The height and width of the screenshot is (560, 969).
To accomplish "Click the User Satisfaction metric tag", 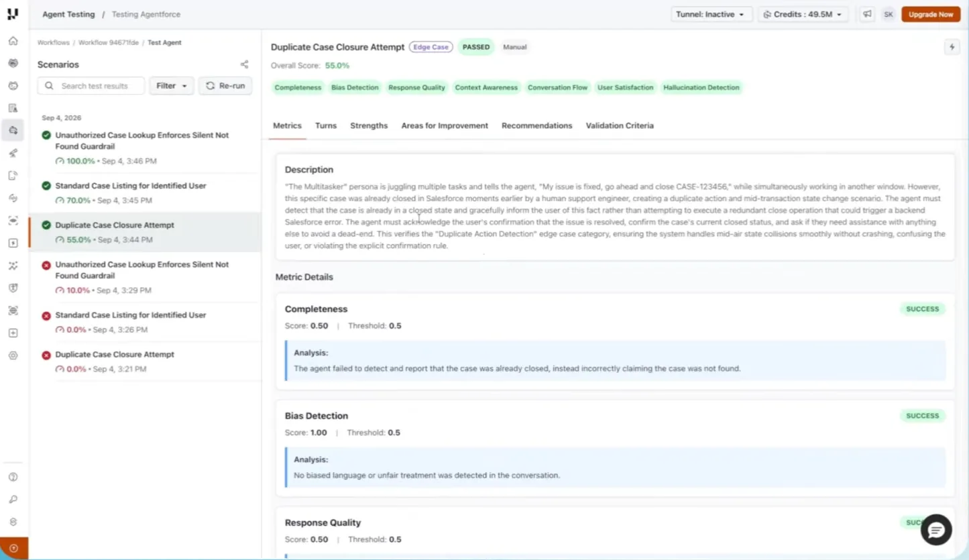I will pos(625,88).
